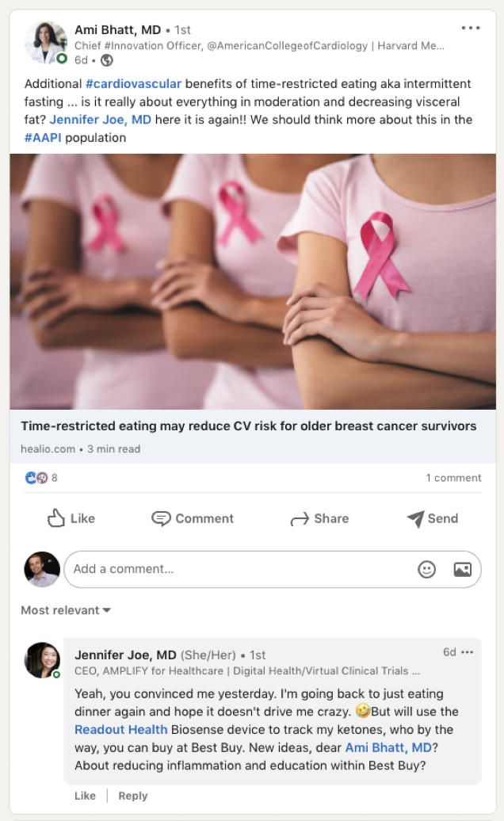Click Like under Jennifer's comment
This screenshot has width=504, height=821.
[85, 796]
